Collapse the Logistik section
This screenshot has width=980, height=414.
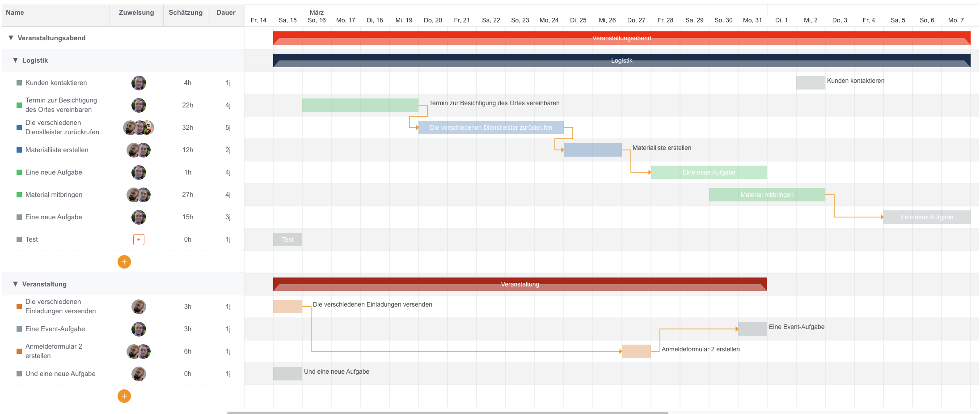(15, 60)
